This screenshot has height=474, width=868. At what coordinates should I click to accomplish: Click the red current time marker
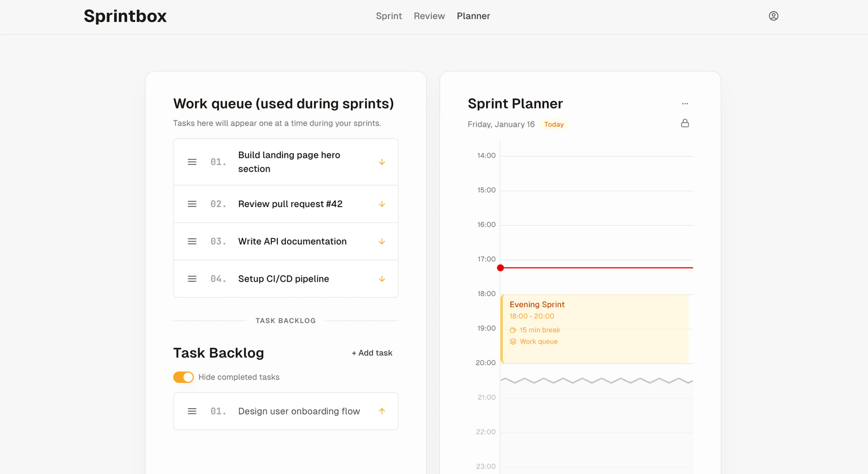(500, 268)
